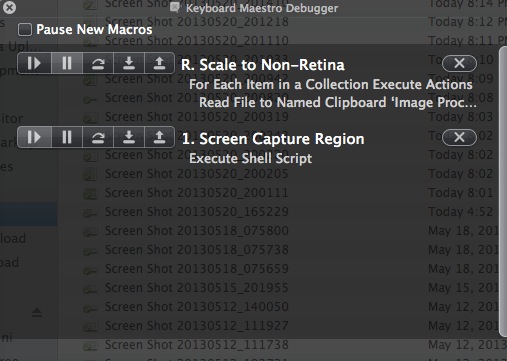Pause the Scale to Non-Retina macro
Viewport: 507px width, 361px height.
[67, 63]
